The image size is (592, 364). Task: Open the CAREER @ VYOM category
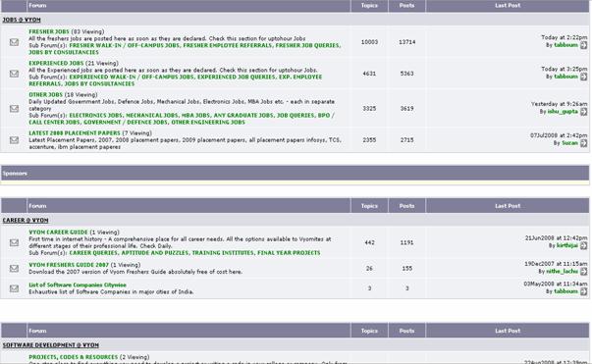coord(26,221)
